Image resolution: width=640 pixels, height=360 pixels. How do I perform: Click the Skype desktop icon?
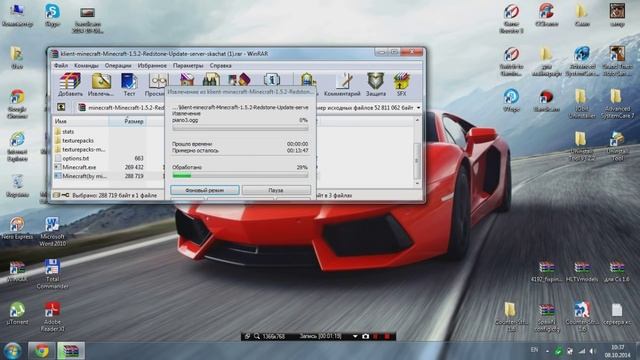[x=52, y=15]
